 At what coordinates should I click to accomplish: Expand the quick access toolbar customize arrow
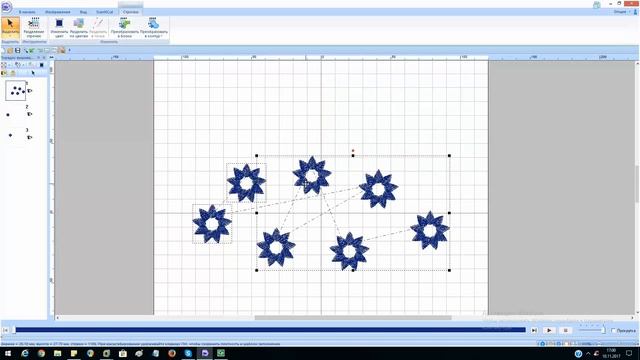tap(69, 50)
